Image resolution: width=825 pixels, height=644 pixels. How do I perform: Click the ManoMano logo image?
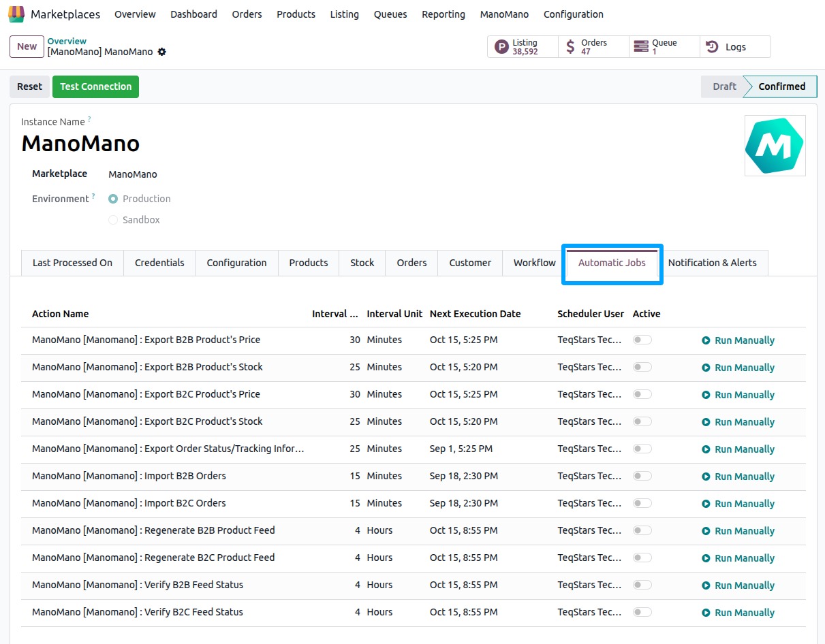click(x=775, y=146)
